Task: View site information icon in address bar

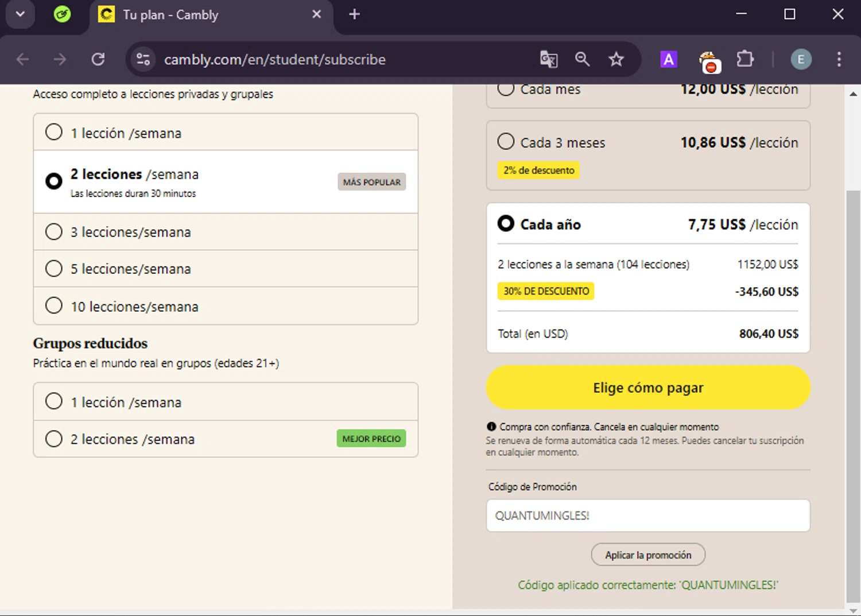Action: [143, 59]
